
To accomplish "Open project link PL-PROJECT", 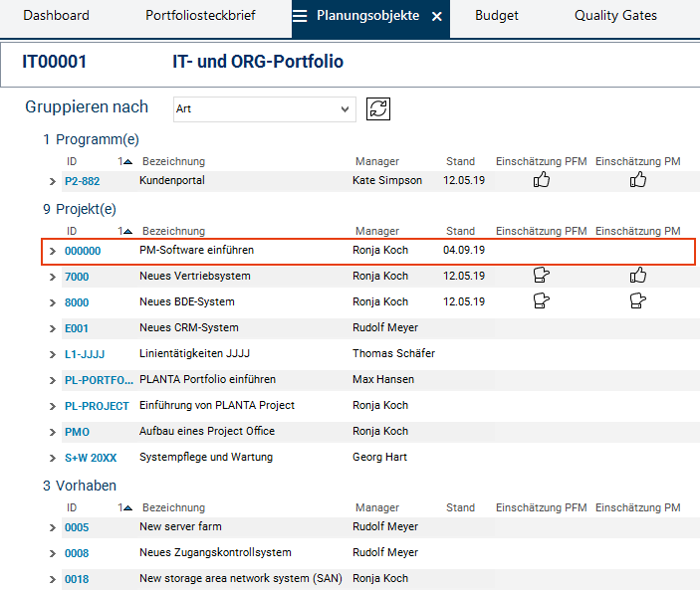I will pos(97,406).
